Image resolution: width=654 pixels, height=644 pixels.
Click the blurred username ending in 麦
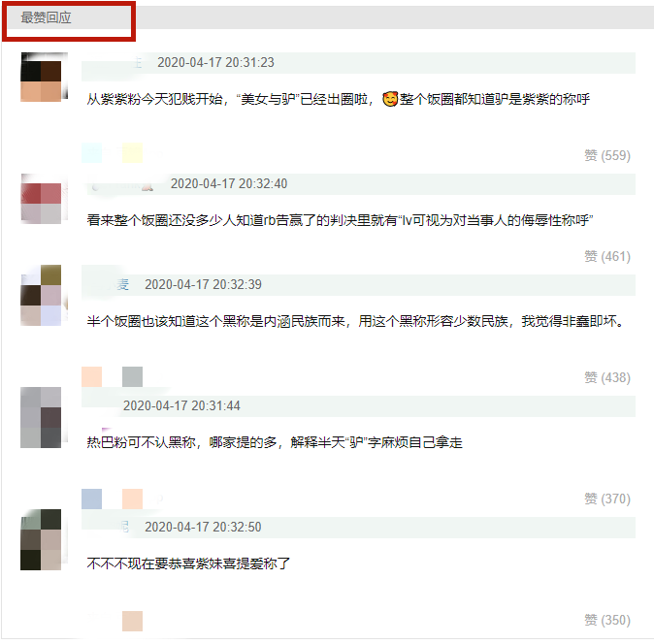coord(114,285)
